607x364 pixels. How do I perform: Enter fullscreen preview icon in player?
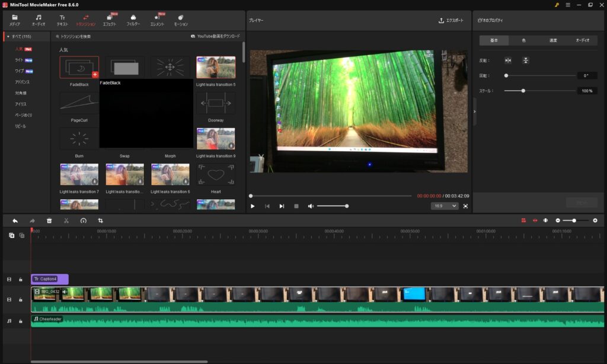pyautogui.click(x=465, y=206)
